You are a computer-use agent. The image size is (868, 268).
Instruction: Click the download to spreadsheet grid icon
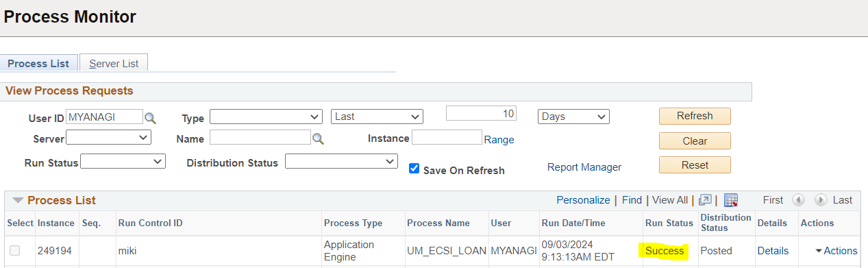pyautogui.click(x=731, y=200)
